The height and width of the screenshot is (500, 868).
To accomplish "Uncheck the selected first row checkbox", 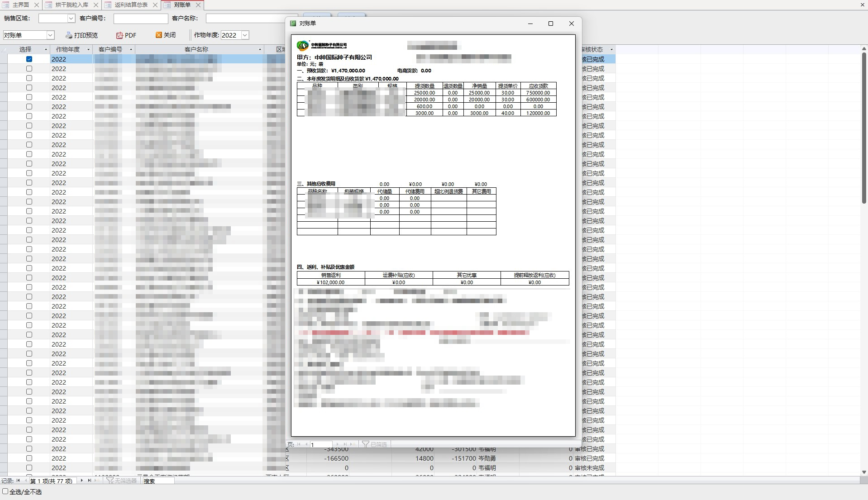I will [x=29, y=59].
